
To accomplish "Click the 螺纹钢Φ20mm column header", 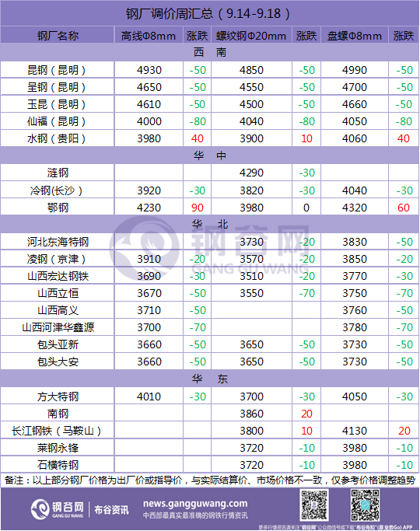I will coord(251,36).
